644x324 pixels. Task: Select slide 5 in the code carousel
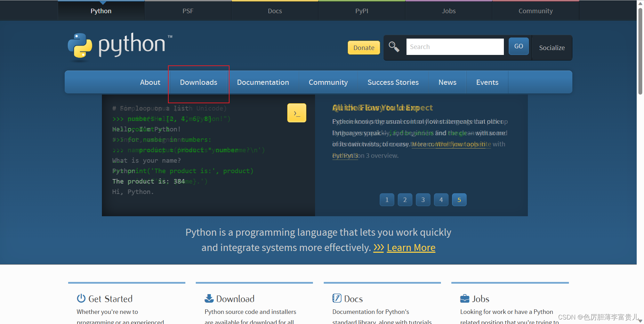pyautogui.click(x=459, y=200)
